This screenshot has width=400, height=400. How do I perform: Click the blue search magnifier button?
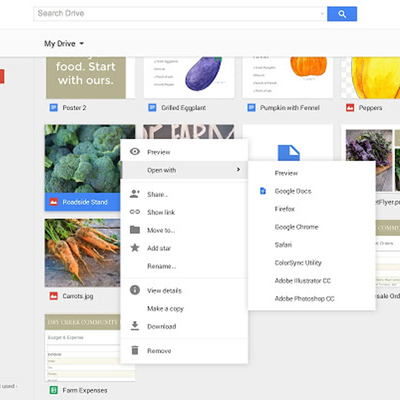pyautogui.click(x=342, y=14)
